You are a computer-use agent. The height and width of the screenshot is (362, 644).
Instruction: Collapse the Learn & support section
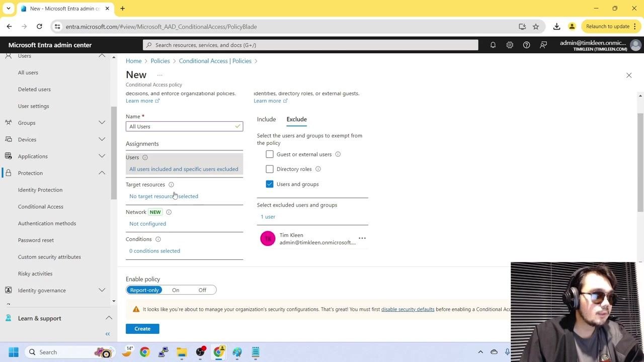point(109,318)
